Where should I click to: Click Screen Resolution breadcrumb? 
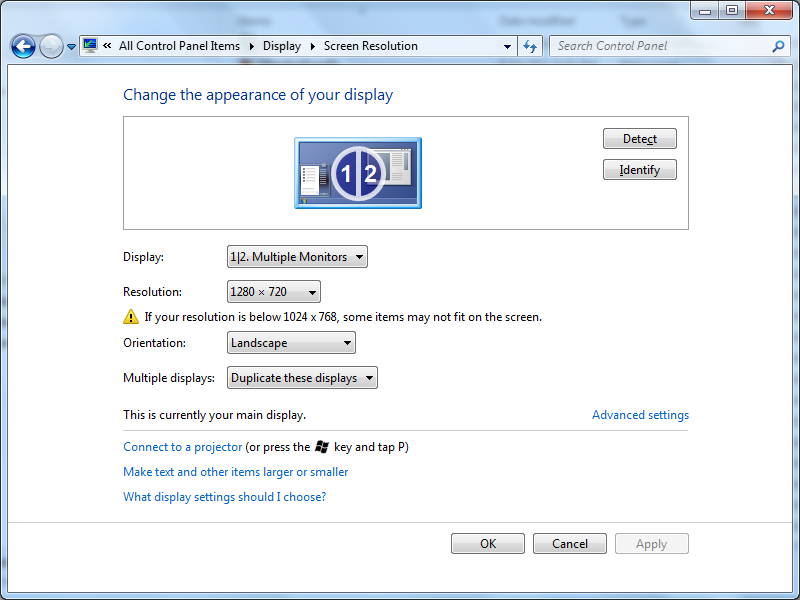[x=370, y=46]
